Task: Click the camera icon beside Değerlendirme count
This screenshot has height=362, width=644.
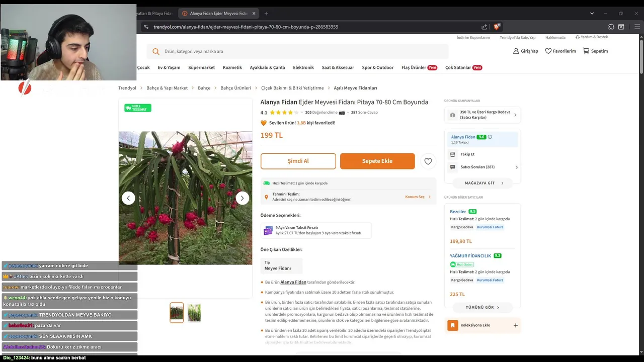Action: click(342, 113)
